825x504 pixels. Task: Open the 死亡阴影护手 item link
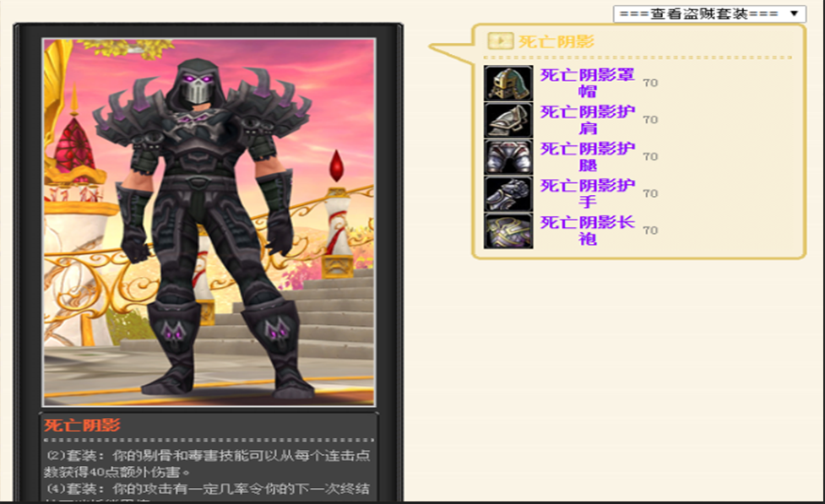pos(587,193)
